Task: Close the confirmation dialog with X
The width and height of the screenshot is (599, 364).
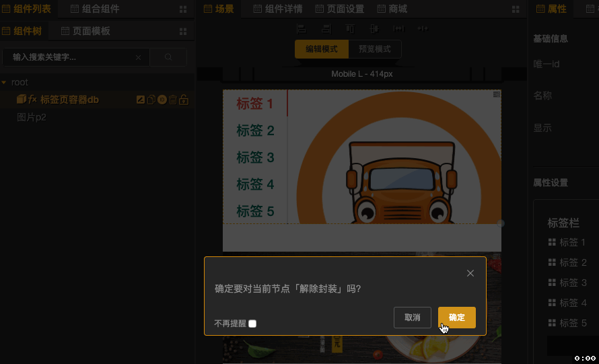Action: pyautogui.click(x=470, y=273)
